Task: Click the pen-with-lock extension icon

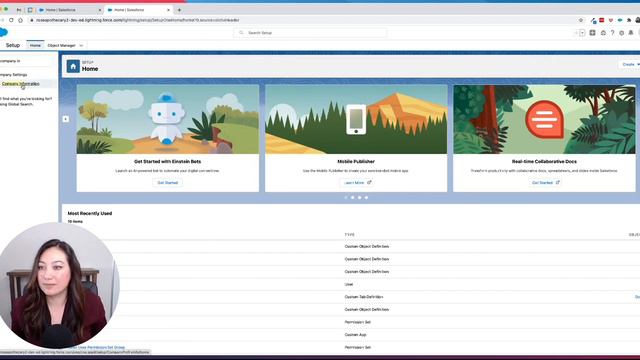Action: pyautogui.click(x=593, y=20)
